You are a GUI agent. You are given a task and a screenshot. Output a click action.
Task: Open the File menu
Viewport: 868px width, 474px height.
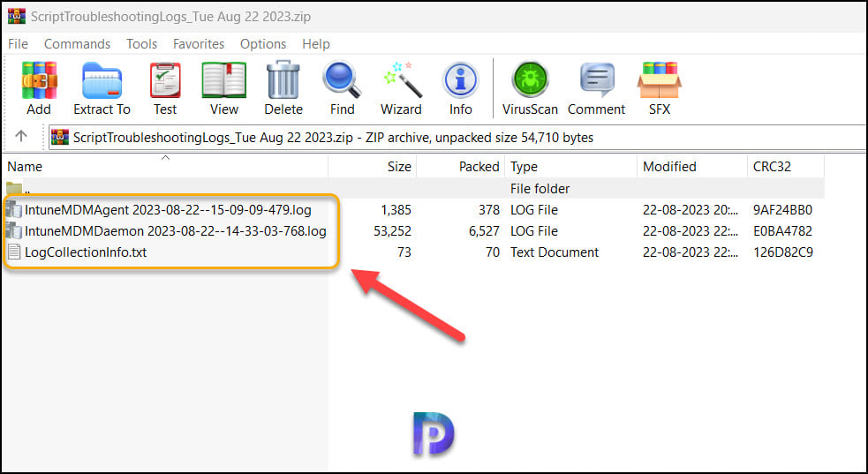(x=19, y=44)
